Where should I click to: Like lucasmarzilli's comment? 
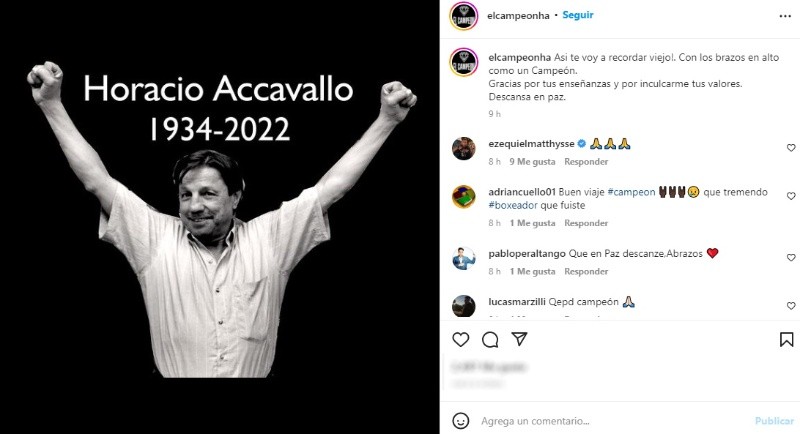point(791,306)
